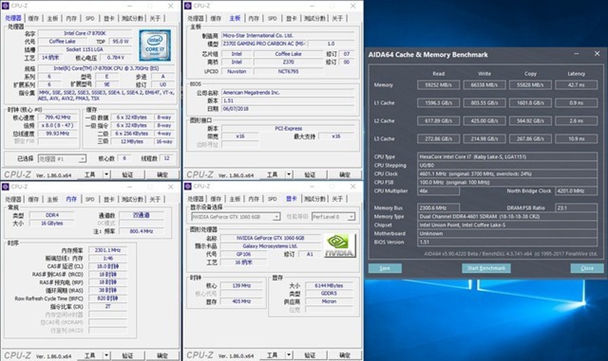Open the 主板 tab in the graphics window
The width and height of the screenshot is (608, 361).
click(235, 199)
